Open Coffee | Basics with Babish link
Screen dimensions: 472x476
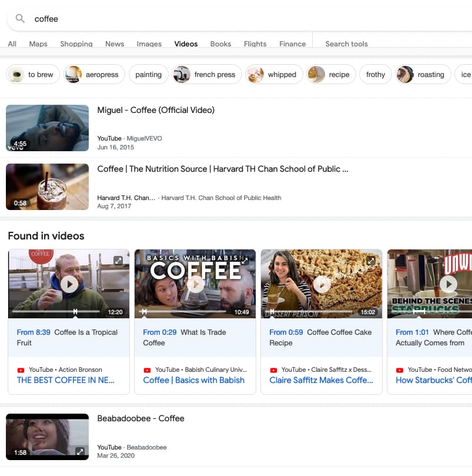click(x=193, y=380)
